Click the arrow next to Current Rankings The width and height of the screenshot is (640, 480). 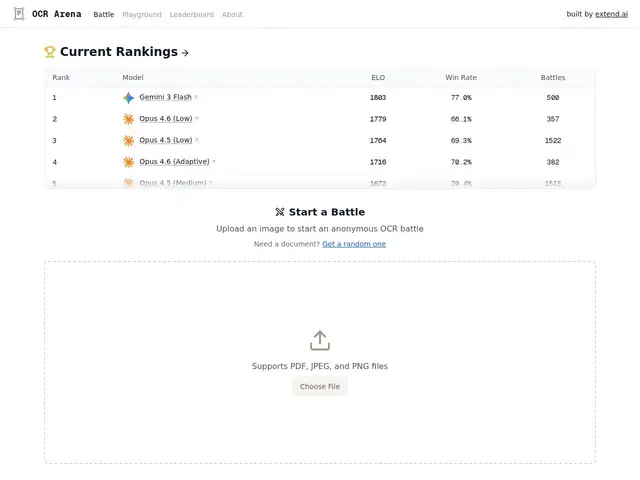coord(185,53)
